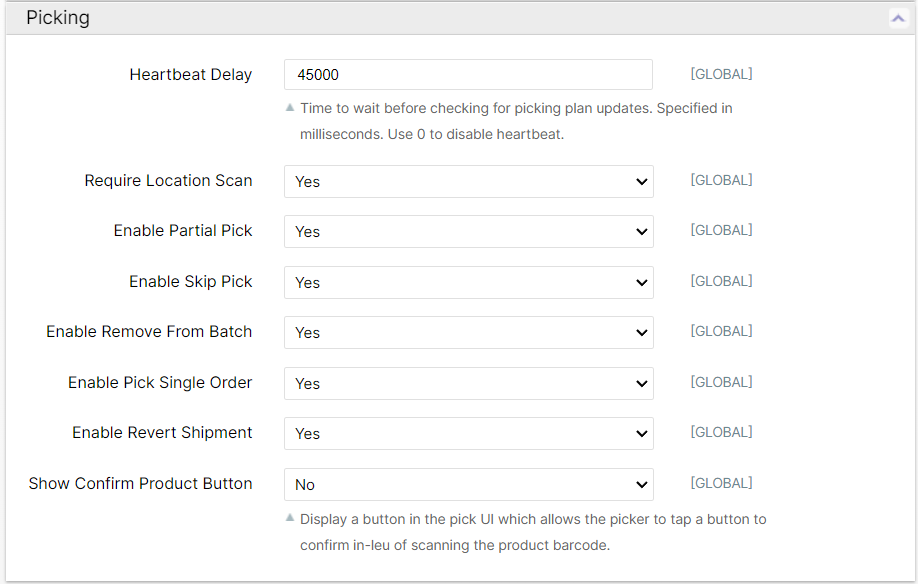The height and width of the screenshot is (584, 918).
Task: Open the Show Confirm Product Button dropdown
Action: click(x=468, y=485)
